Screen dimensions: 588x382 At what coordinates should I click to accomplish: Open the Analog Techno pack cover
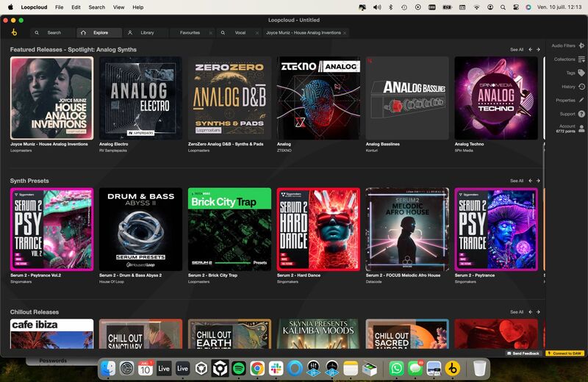tap(496, 98)
